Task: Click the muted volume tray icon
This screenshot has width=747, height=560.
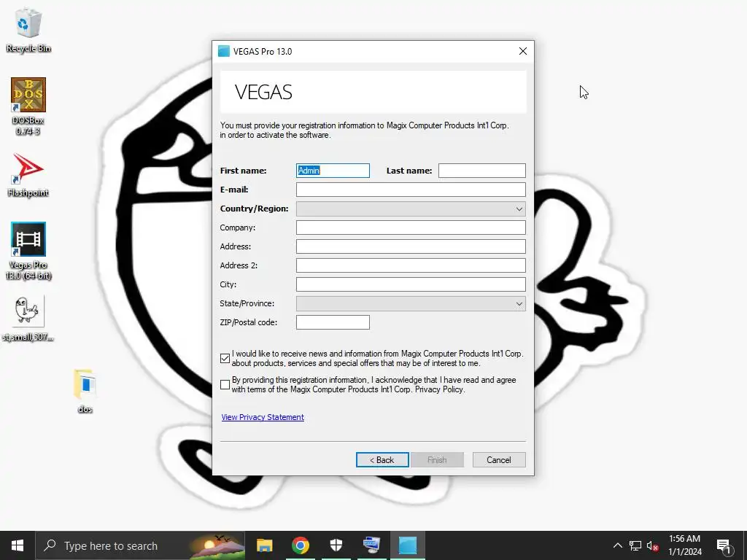Action: [x=652, y=545]
